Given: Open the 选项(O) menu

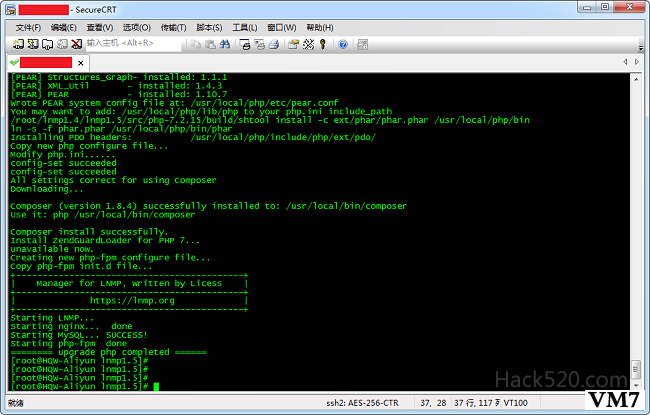Looking at the screenshot, I should (x=136, y=28).
